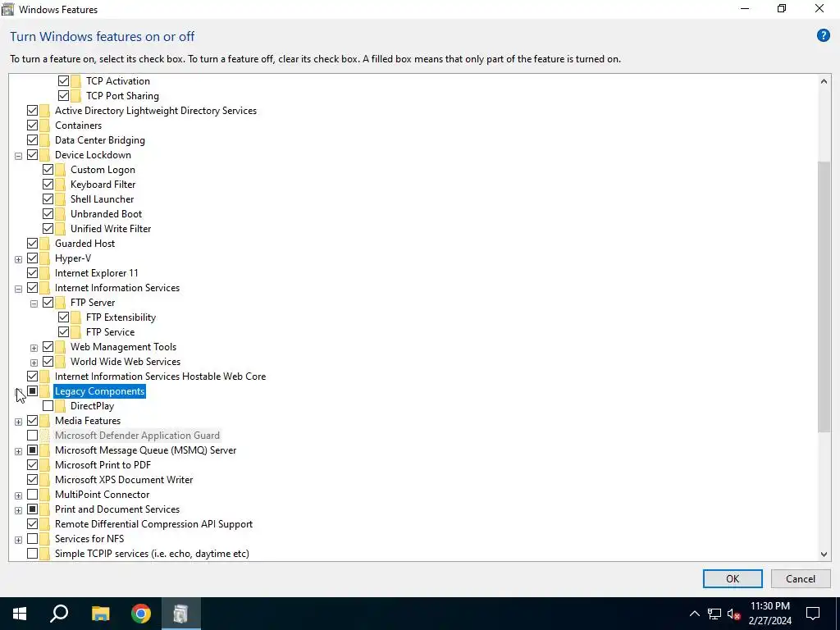Collapse Device Lockdown tree node

(x=18, y=156)
